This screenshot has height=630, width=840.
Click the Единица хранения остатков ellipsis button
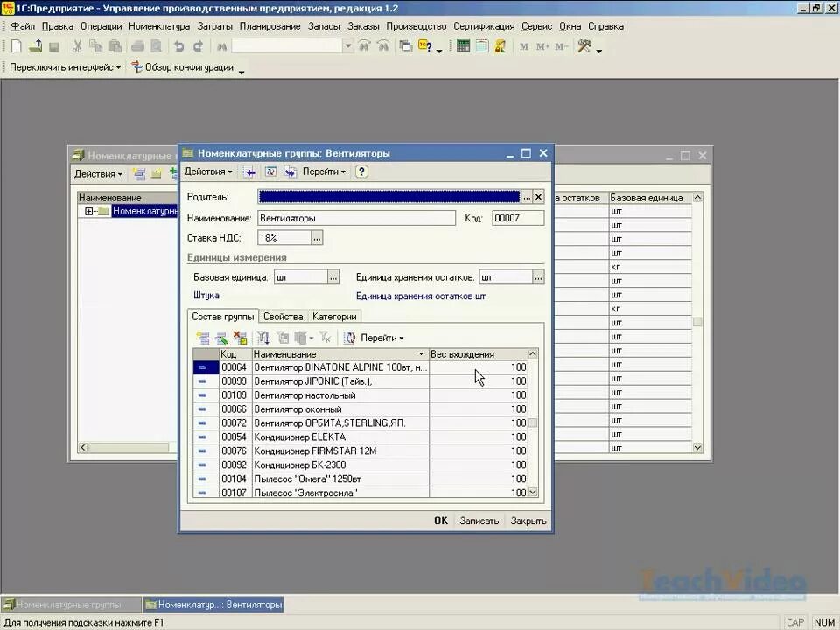coord(538,277)
